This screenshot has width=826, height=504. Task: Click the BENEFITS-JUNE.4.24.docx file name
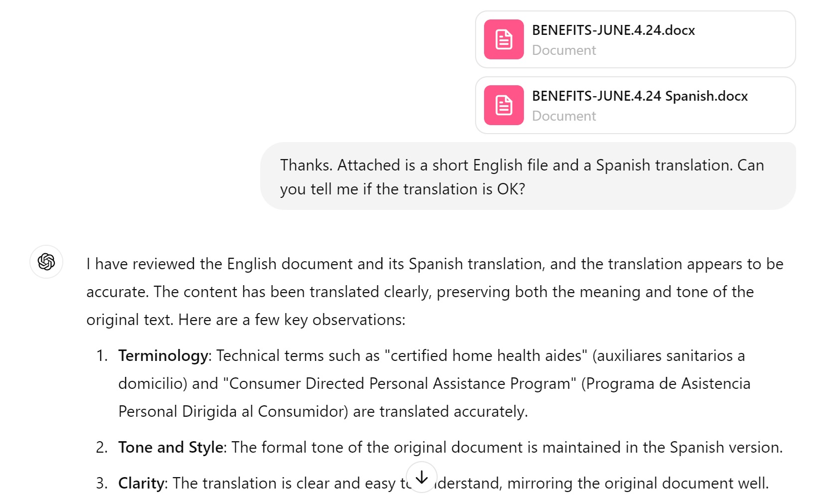point(613,30)
